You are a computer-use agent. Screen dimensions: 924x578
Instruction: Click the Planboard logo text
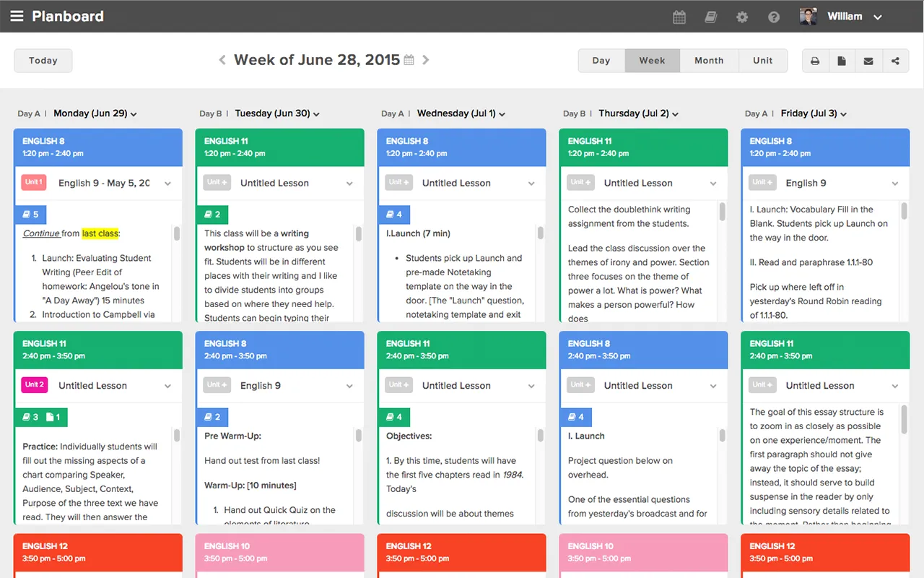(68, 16)
